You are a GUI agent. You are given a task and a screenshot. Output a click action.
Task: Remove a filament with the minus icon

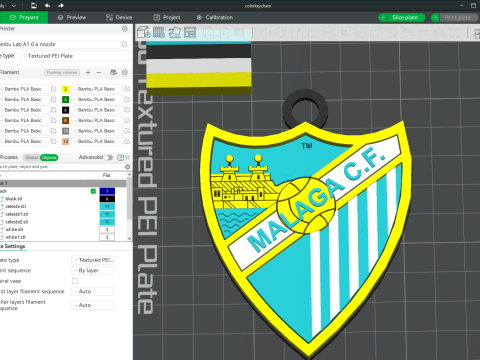coord(99,72)
